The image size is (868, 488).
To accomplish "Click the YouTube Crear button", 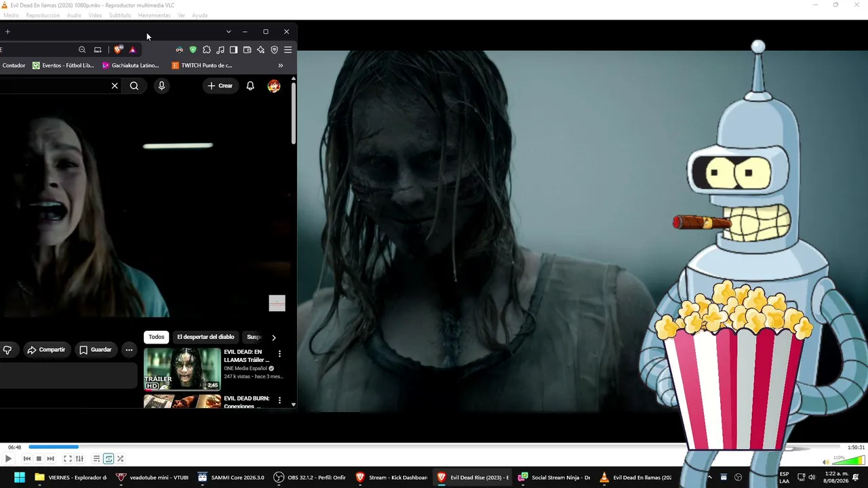I will tap(220, 85).
